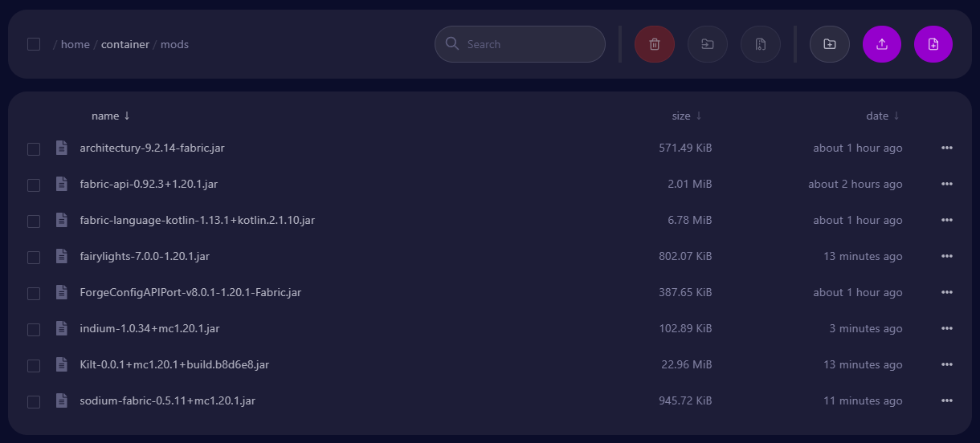
Task: Go to container in breadcrumb path
Action: (x=125, y=44)
